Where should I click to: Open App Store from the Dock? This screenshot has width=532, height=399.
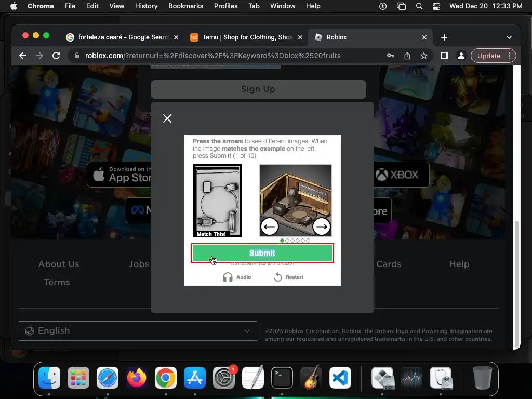195,378
